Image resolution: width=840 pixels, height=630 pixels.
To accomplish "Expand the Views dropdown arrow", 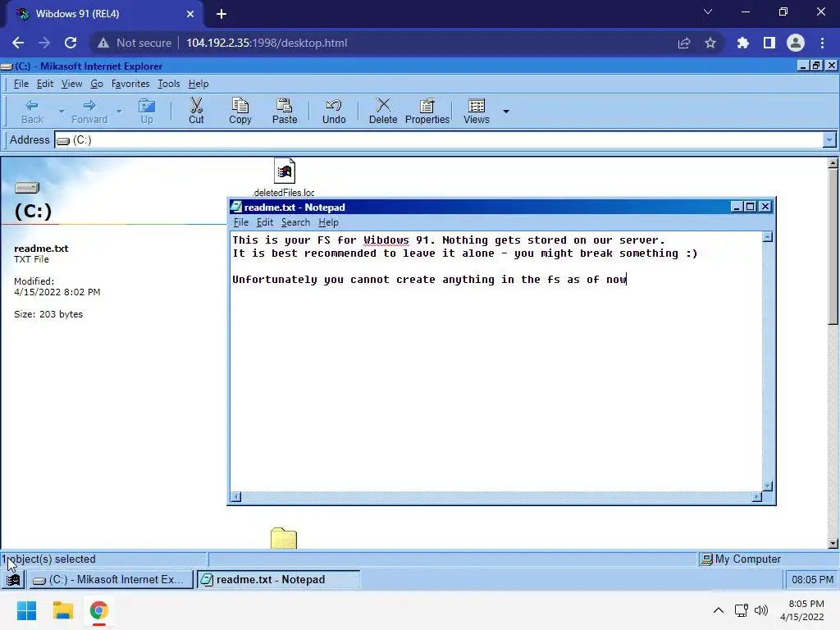I will pyautogui.click(x=505, y=112).
